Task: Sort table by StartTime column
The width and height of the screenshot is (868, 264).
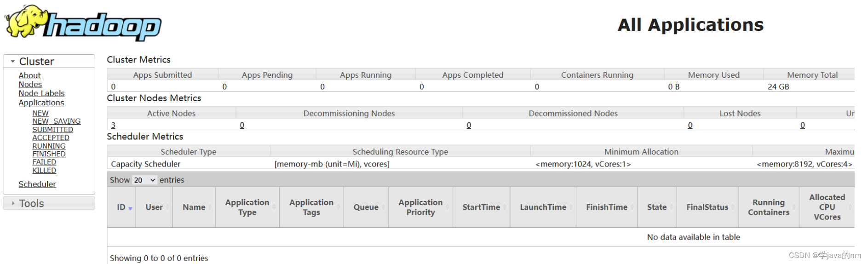Action: coord(481,207)
